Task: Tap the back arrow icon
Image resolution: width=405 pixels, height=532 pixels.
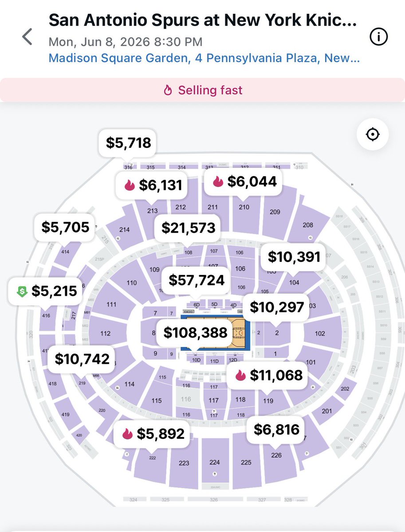Action: [x=27, y=36]
